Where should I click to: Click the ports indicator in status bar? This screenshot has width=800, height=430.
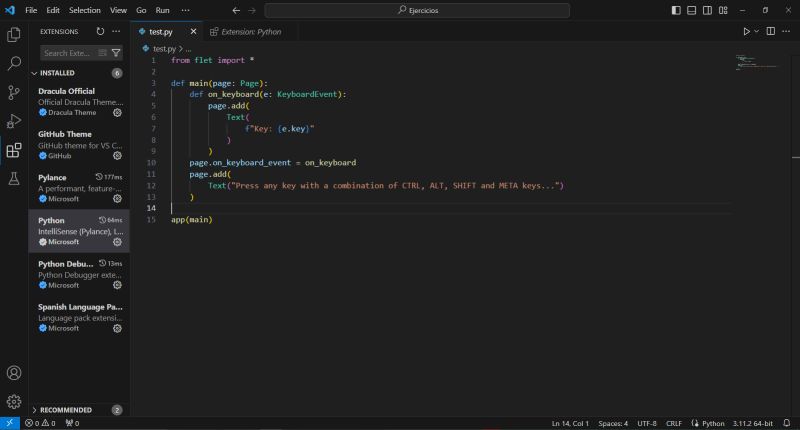(x=72, y=423)
